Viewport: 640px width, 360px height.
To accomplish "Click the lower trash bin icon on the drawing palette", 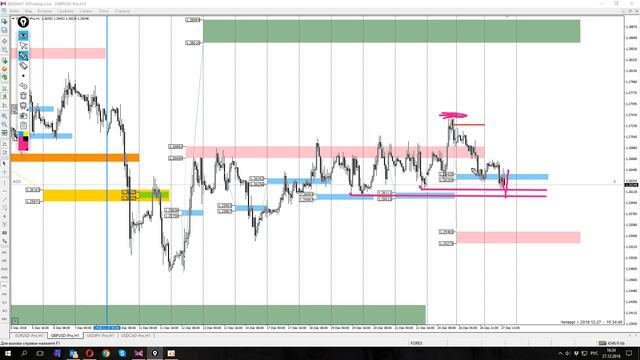I will click(x=23, y=106).
